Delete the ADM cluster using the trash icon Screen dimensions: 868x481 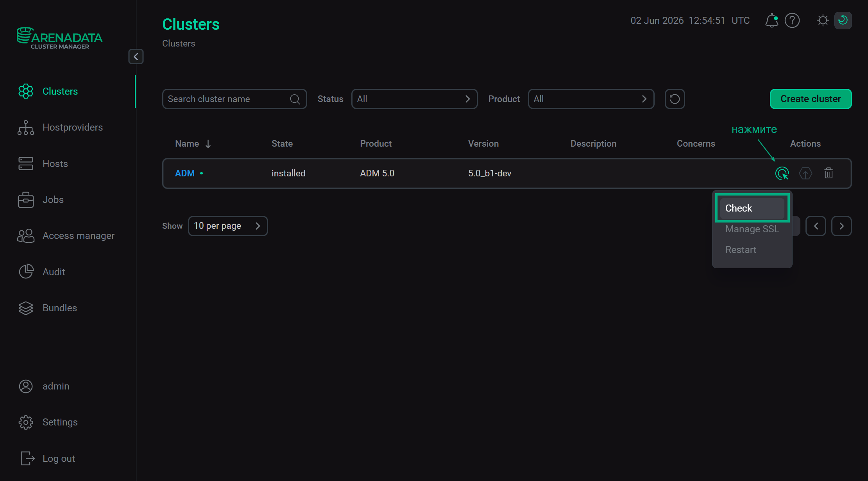point(829,173)
